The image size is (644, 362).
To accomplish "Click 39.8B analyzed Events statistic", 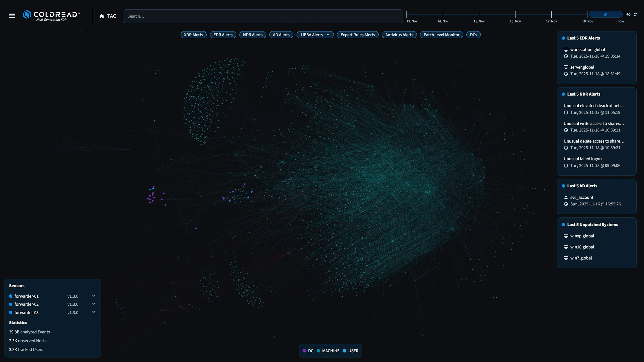I will point(30,332).
